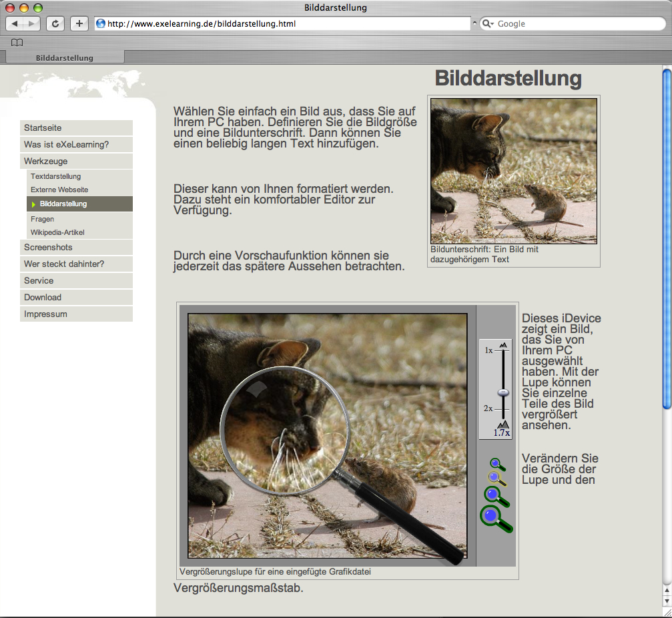This screenshot has width=672, height=618.
Task: Click the large mountain icon below zoom slider
Action: [x=503, y=424]
